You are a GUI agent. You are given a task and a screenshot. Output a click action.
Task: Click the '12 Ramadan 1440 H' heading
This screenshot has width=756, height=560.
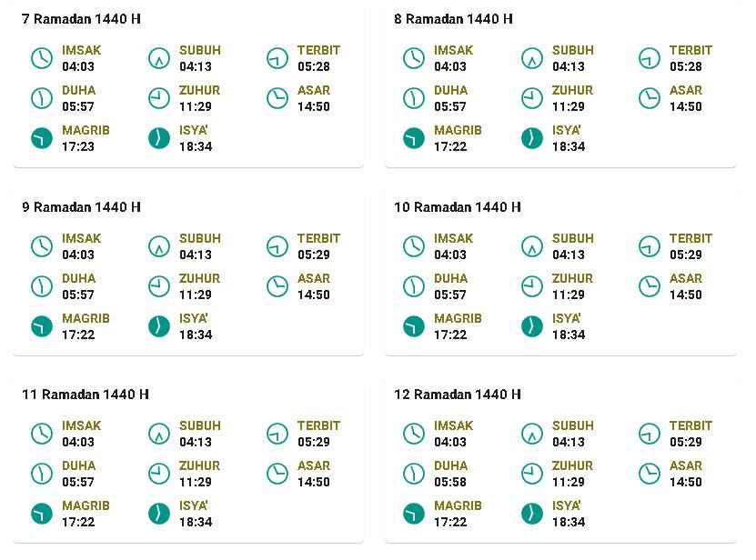point(458,395)
